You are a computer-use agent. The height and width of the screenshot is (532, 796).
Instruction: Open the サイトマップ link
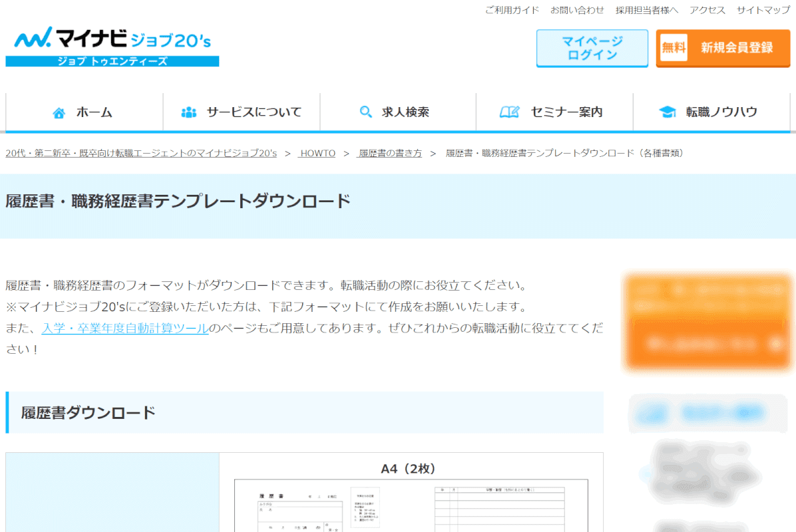tap(763, 10)
